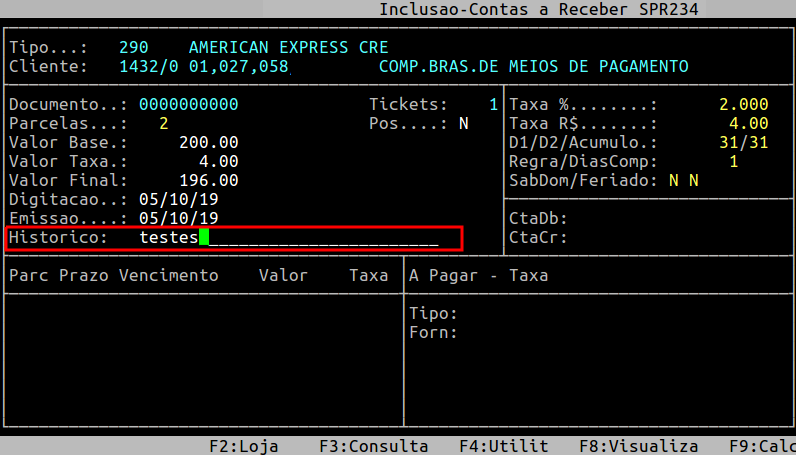
Task: Toggle the SabDom/Feriado N N flags
Action: 684,181
